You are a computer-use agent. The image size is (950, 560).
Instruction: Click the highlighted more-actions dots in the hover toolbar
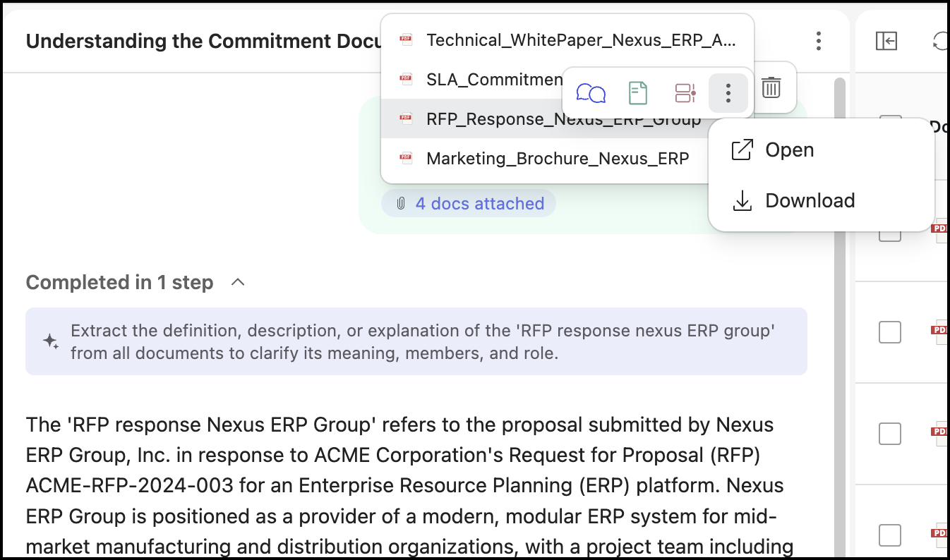pos(728,92)
